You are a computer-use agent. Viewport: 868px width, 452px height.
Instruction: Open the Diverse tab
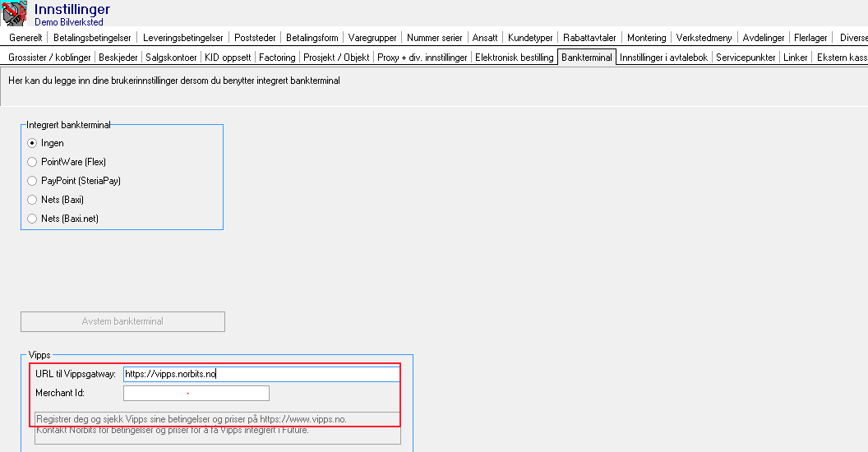[853, 38]
